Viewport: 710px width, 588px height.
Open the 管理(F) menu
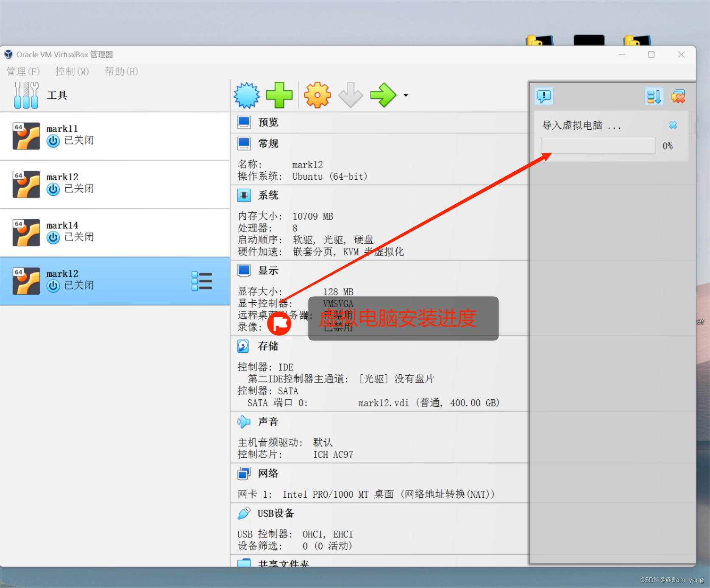coord(23,71)
